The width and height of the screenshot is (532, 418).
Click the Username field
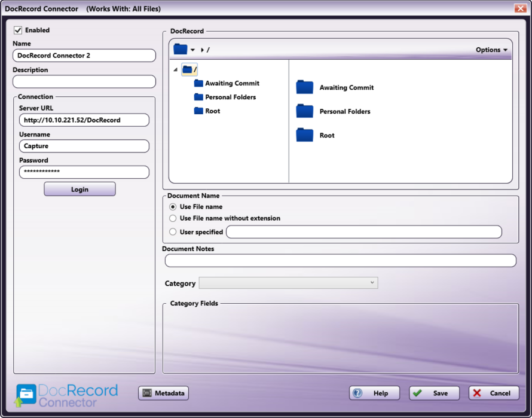84,146
